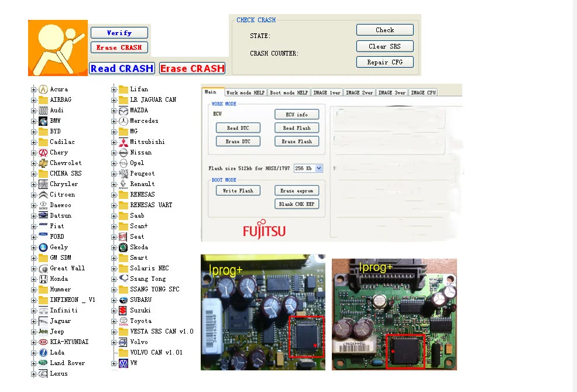Expand the Lexus tree node
Image resolution: width=577 pixels, height=392 pixels.
[x=33, y=374]
